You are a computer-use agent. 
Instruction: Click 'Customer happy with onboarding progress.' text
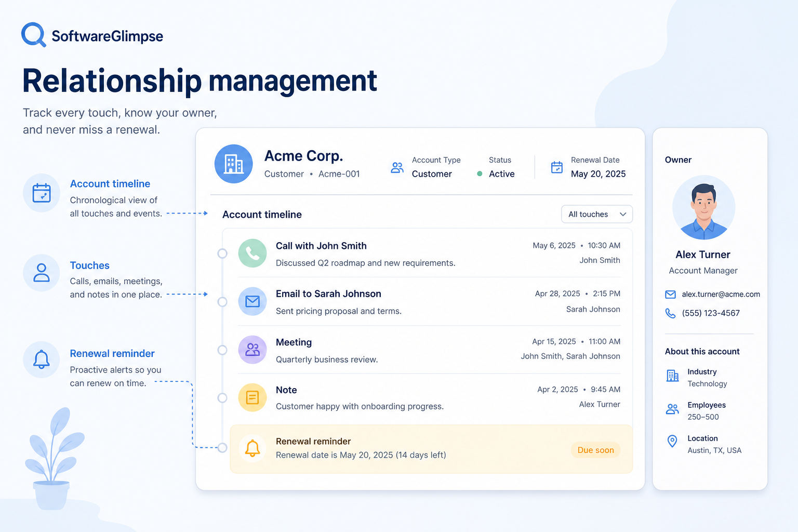(360, 406)
